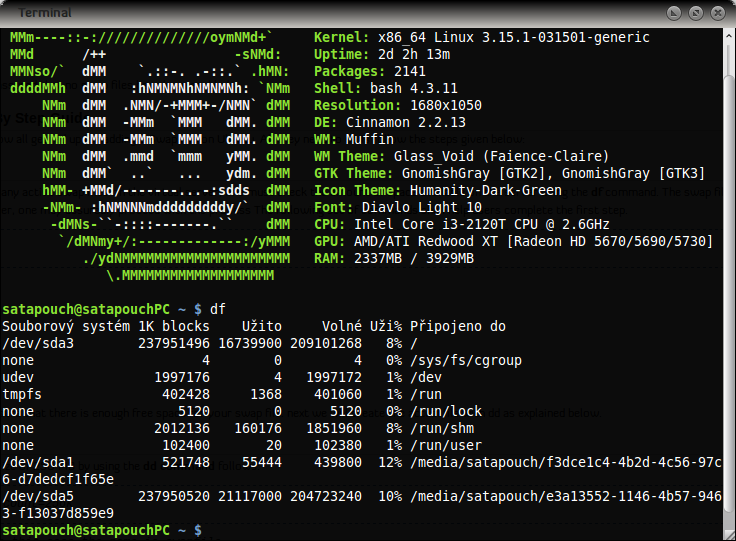Click the /dev/sda3 filesystem entry
736x541 pixels.
click(x=38, y=343)
